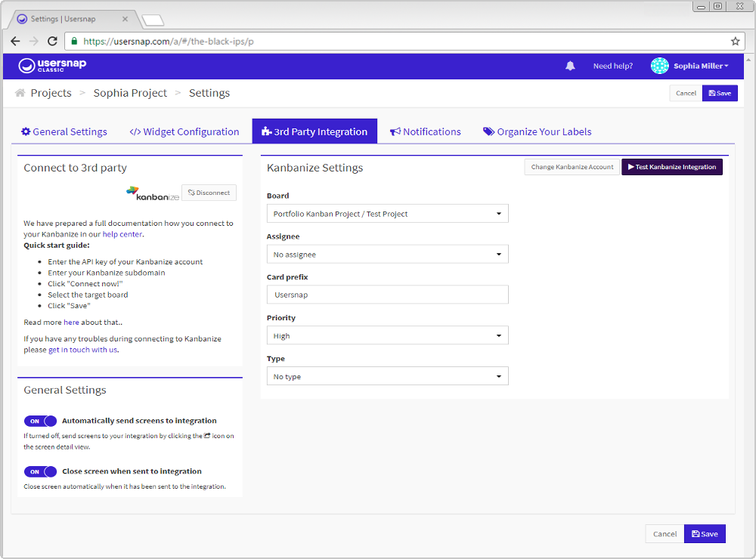Go back using browser back arrow
Screen dimensions: 756x559
pyautogui.click(x=15, y=42)
